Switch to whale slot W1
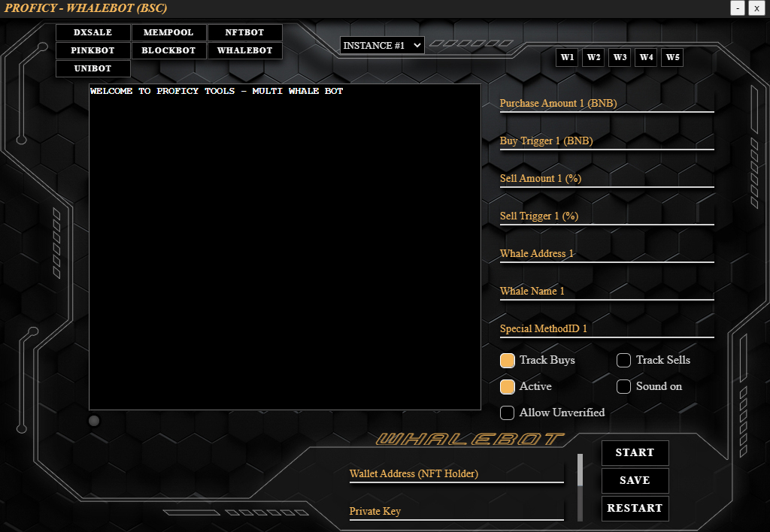 tap(567, 57)
